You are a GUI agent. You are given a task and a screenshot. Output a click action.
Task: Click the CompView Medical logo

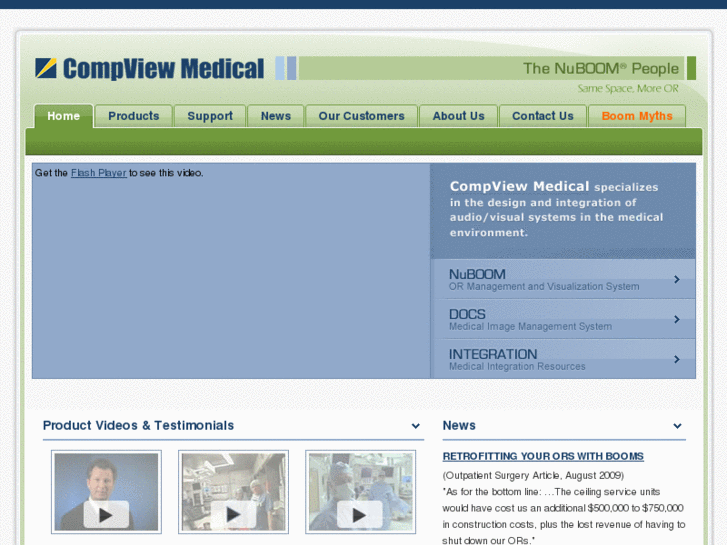pyautogui.click(x=149, y=69)
